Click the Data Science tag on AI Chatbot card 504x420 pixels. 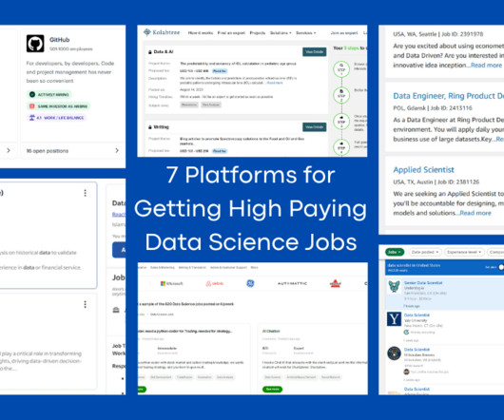coord(273,377)
